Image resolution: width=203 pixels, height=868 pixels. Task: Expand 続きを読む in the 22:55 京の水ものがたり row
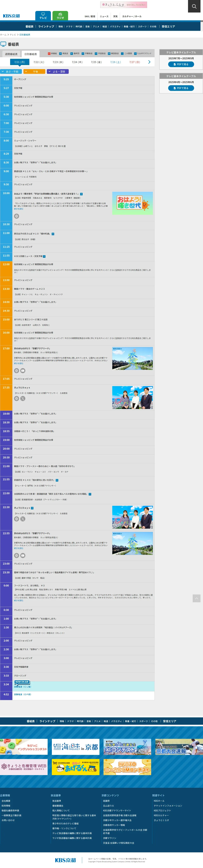19,548
